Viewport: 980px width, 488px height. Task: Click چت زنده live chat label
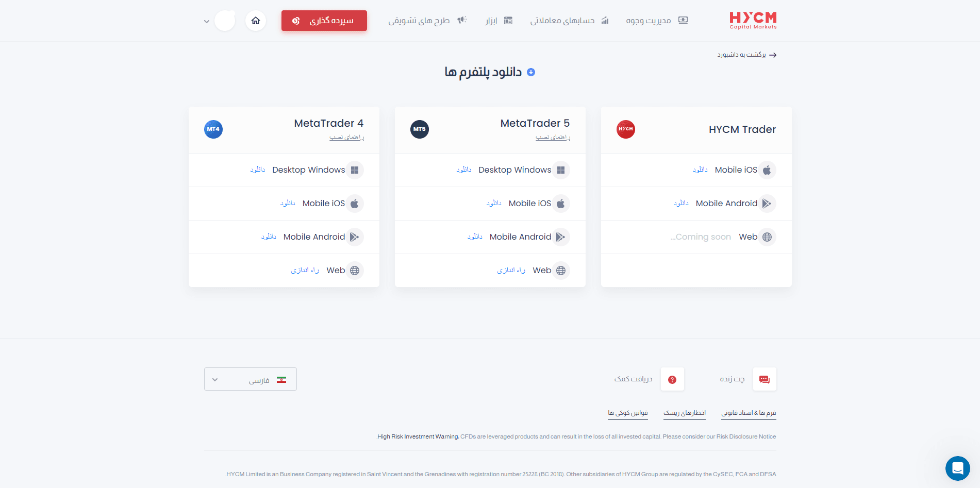point(733,379)
